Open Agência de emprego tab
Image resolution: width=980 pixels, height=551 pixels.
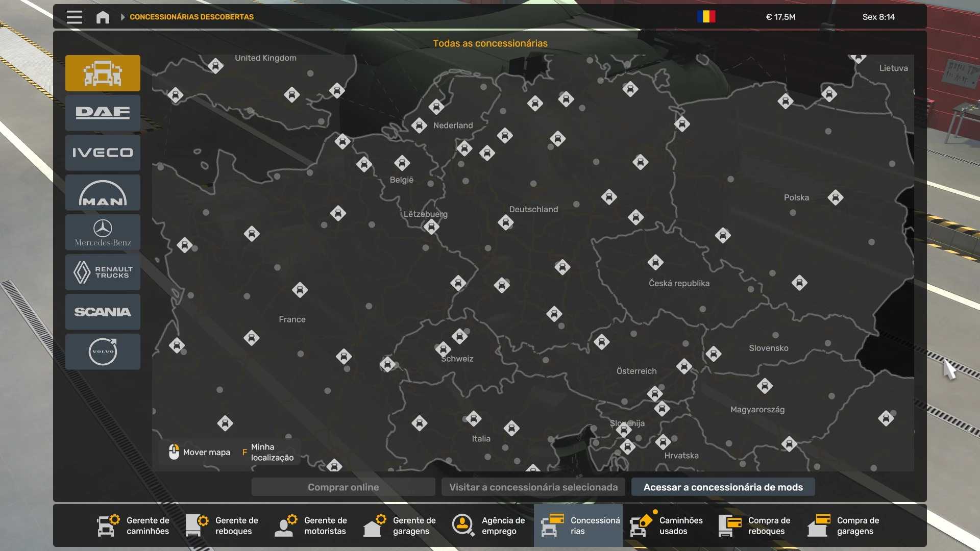(489, 525)
